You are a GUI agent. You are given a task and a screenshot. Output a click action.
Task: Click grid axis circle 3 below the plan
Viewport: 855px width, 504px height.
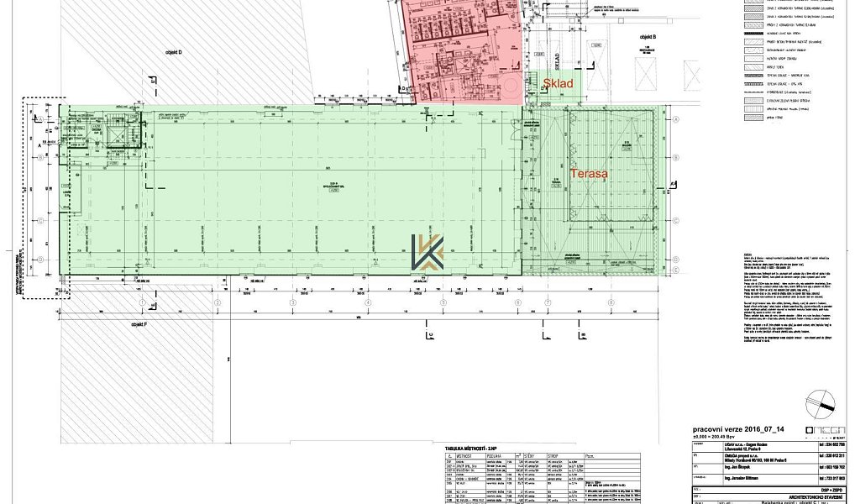(293, 302)
